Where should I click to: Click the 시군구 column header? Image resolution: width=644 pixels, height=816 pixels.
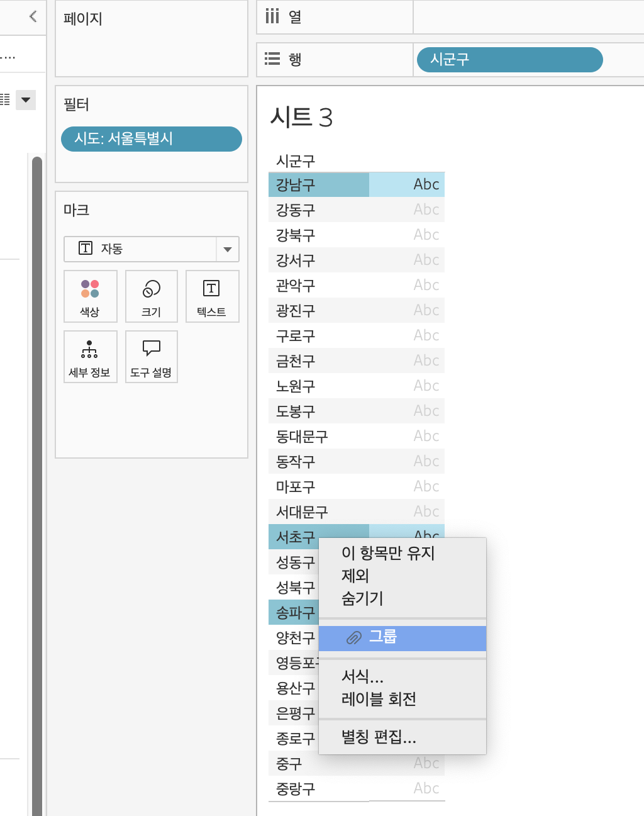[296, 161]
